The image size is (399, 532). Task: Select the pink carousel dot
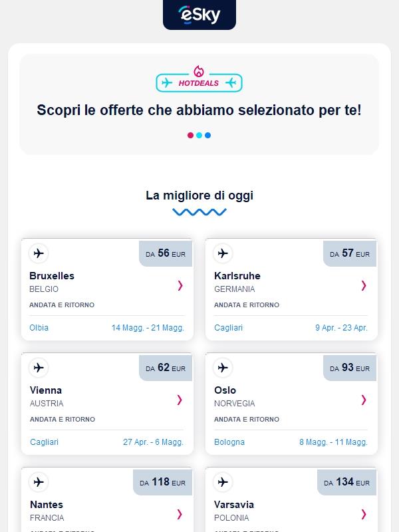click(x=191, y=135)
